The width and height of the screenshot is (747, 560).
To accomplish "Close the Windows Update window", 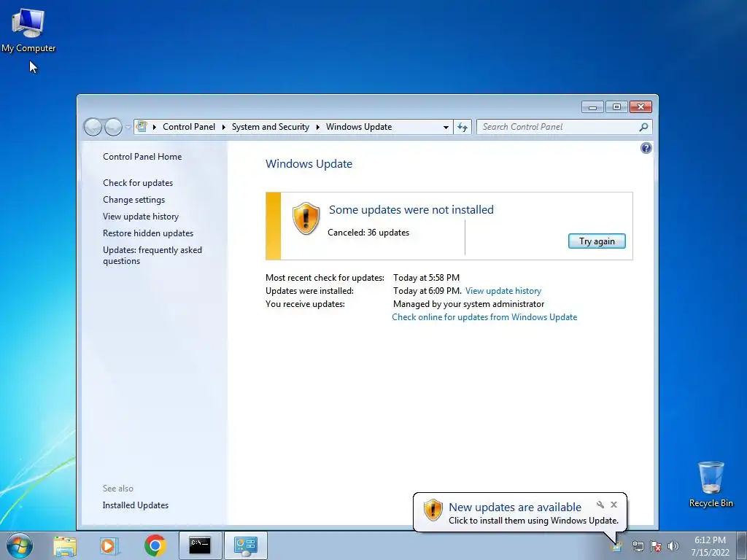I will point(640,107).
